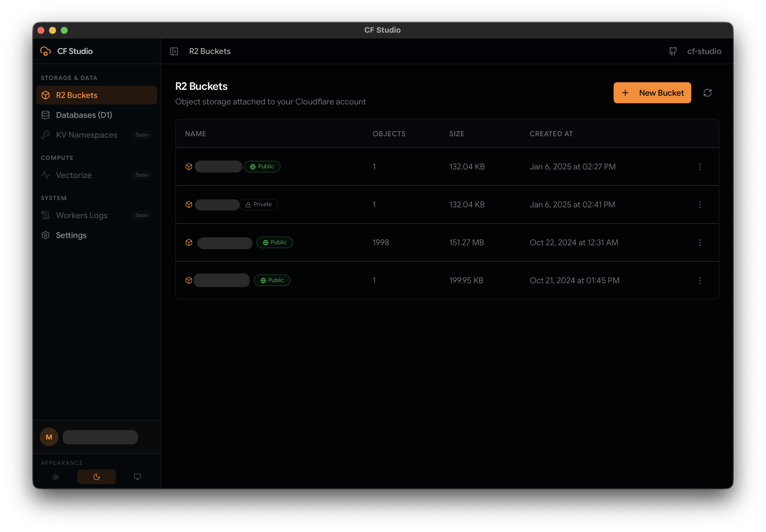
Task: Open the GitHub repository icon
Action: (673, 51)
